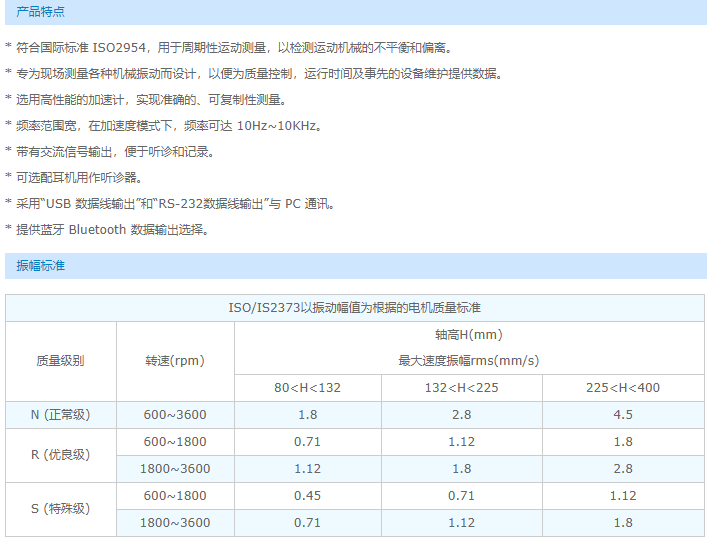The height and width of the screenshot is (543, 712).
Task: Click the 振幅标准 section header
Action: click(41, 265)
